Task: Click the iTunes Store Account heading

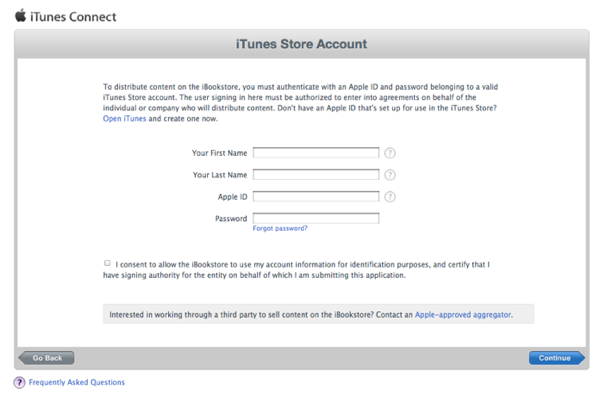Action: [x=301, y=44]
